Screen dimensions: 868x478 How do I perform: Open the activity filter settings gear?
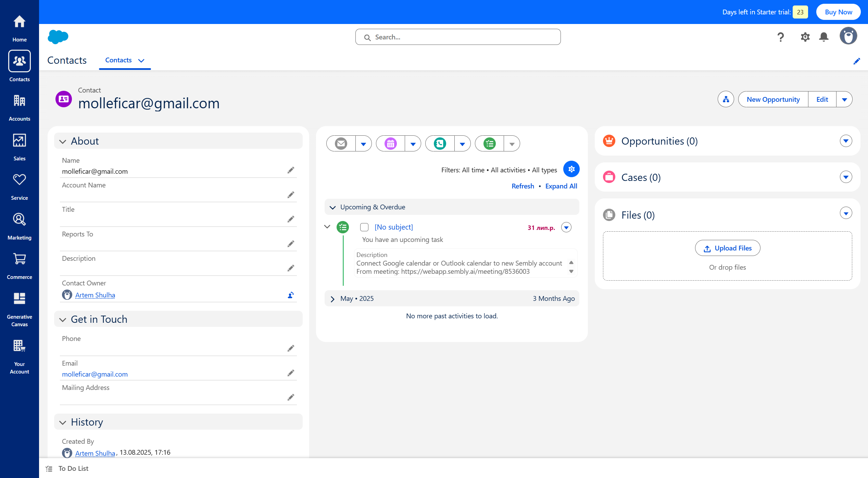pyautogui.click(x=571, y=169)
